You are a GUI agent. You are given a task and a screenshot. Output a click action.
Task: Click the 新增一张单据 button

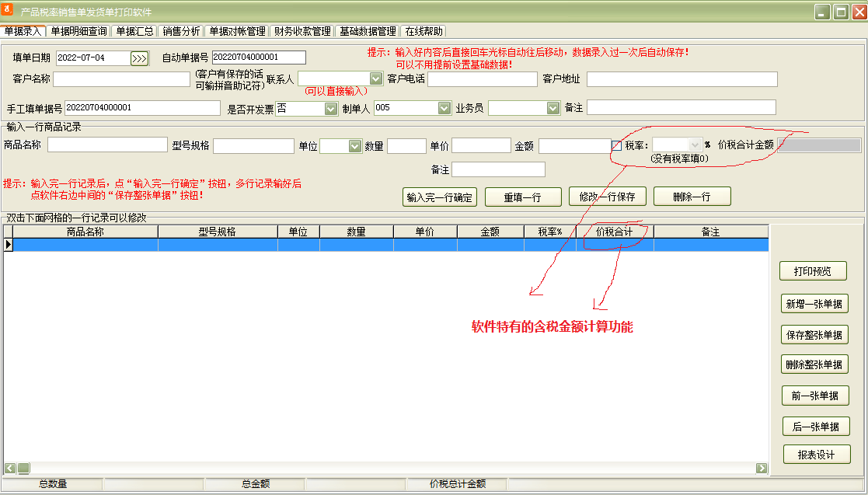[x=814, y=303]
